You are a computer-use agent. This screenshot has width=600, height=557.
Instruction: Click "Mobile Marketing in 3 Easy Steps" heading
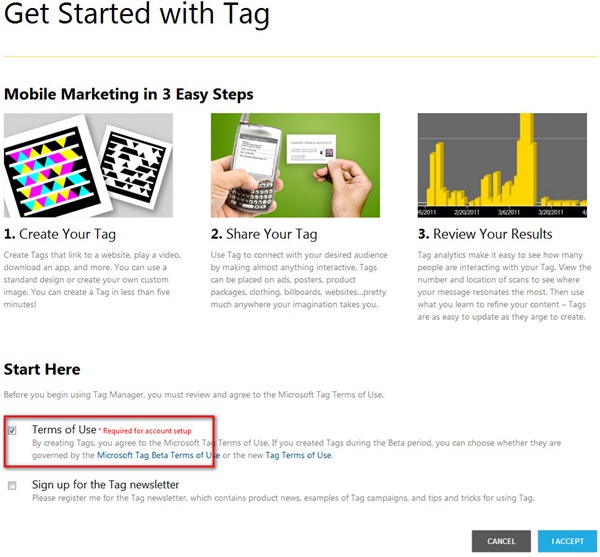(128, 94)
